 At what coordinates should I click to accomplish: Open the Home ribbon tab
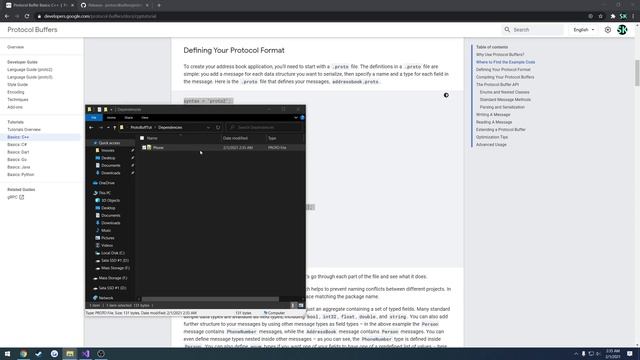pos(111,118)
